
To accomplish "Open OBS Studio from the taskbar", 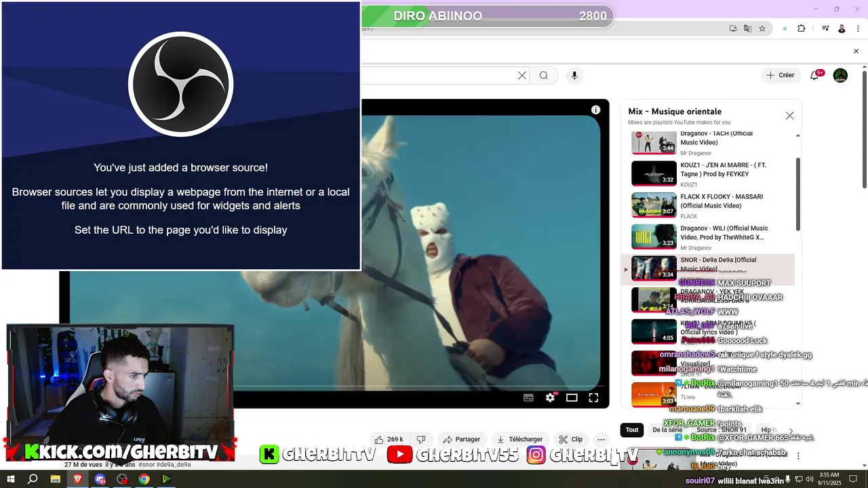I will (x=122, y=479).
